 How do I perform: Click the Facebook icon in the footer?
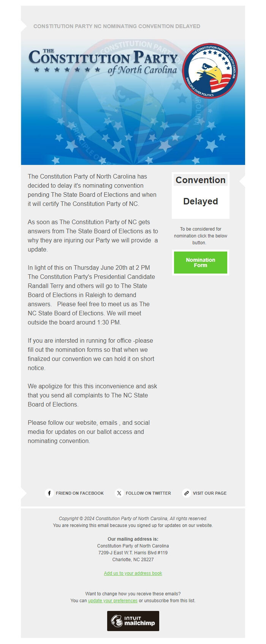click(50, 493)
